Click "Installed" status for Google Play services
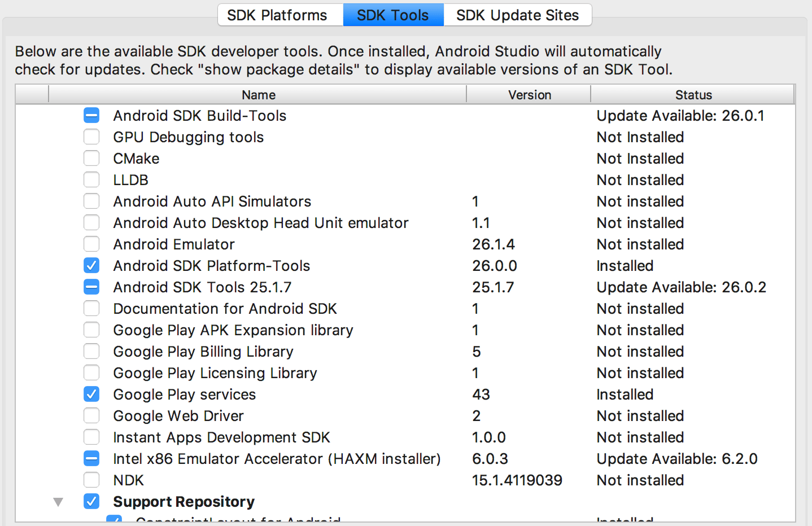Viewport: 812px width, 526px height. pyautogui.click(x=625, y=394)
